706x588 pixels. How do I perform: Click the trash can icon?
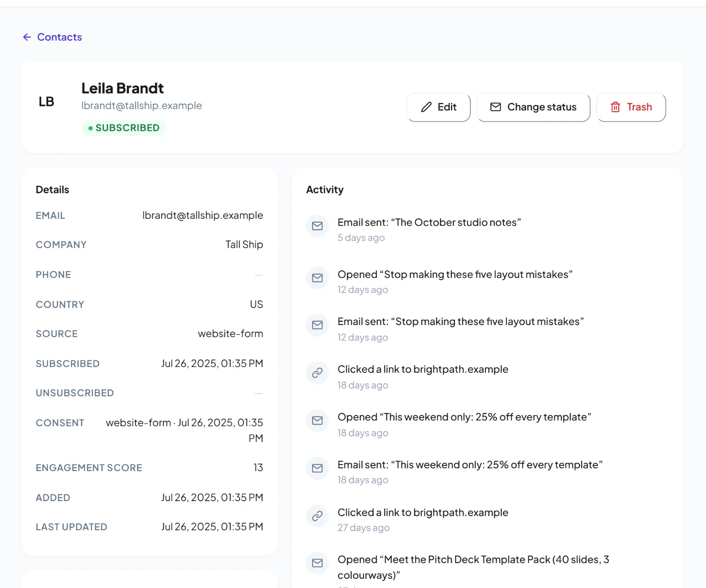615,107
